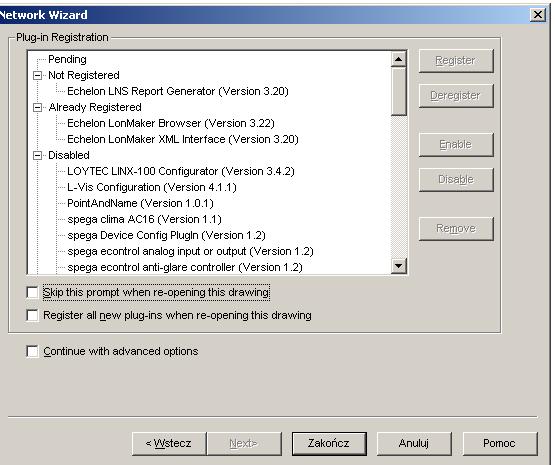
Task: Open help with Pomoc button
Action: coord(500,443)
